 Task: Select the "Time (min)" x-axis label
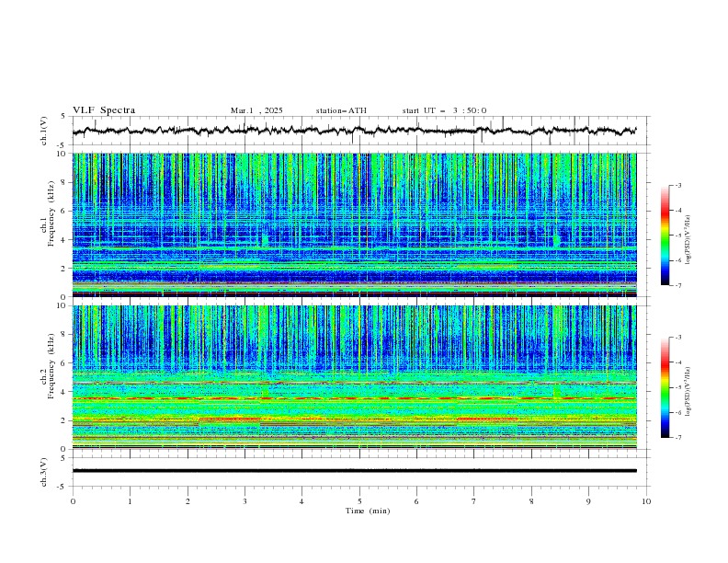tap(368, 511)
